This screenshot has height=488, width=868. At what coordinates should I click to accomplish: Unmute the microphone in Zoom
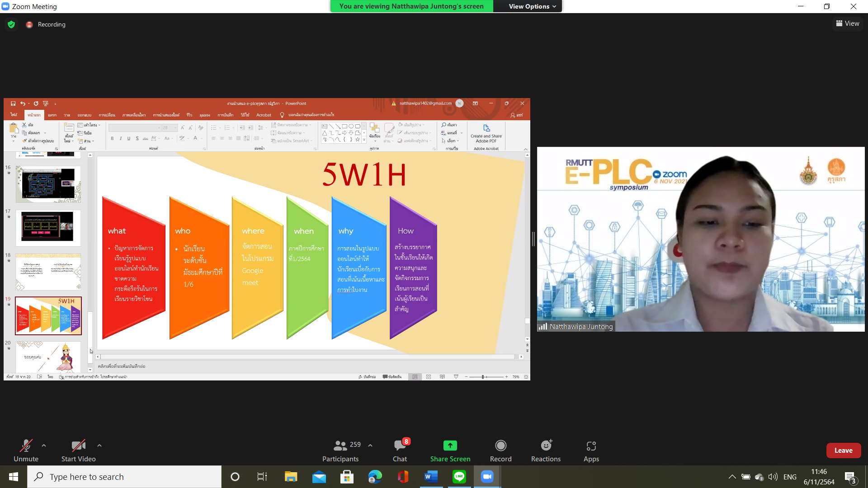(x=26, y=450)
